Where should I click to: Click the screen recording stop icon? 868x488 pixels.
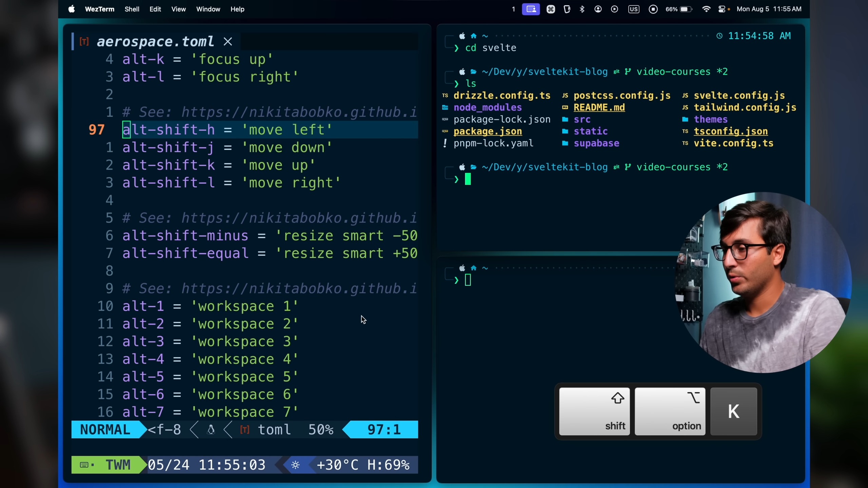pos(653,9)
